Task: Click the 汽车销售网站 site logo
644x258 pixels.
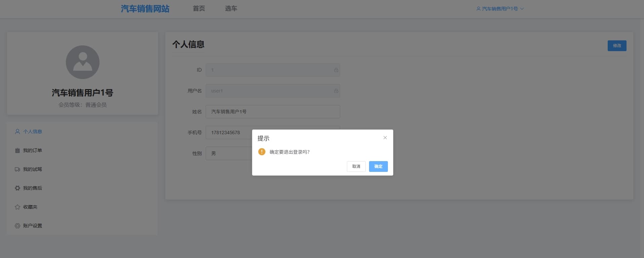Action: point(145,9)
